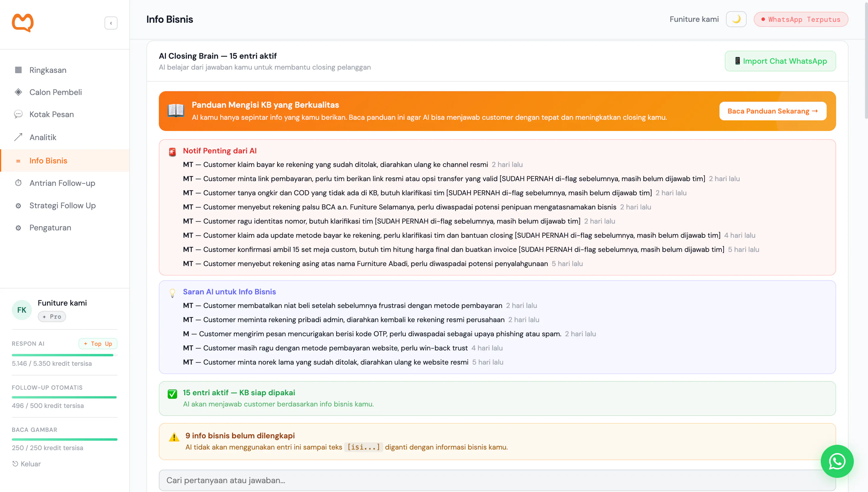Click the Respon AI credit progress bar
Image resolution: width=868 pixels, height=492 pixels.
click(x=65, y=355)
